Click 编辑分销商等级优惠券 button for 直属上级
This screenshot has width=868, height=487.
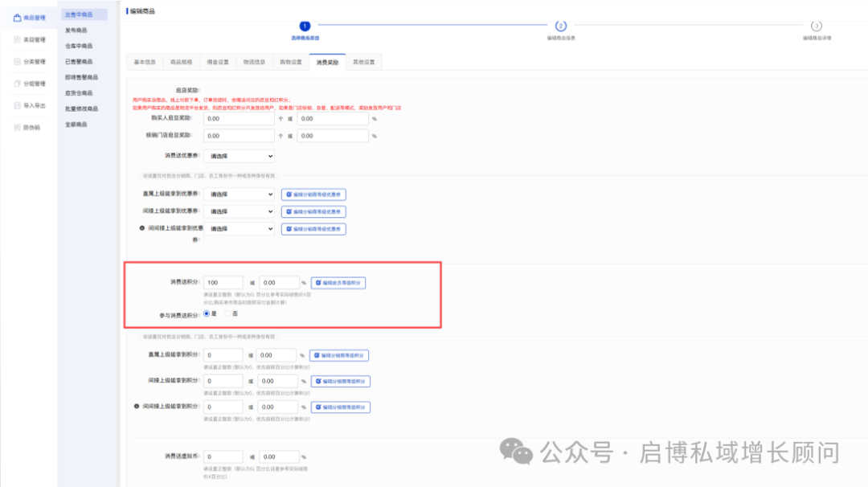pyautogui.click(x=313, y=194)
